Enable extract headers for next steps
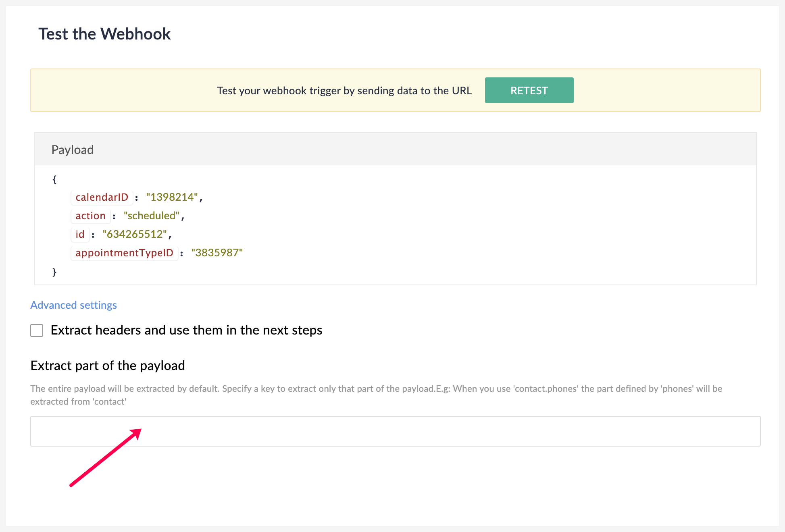This screenshot has width=785, height=532. click(x=37, y=330)
